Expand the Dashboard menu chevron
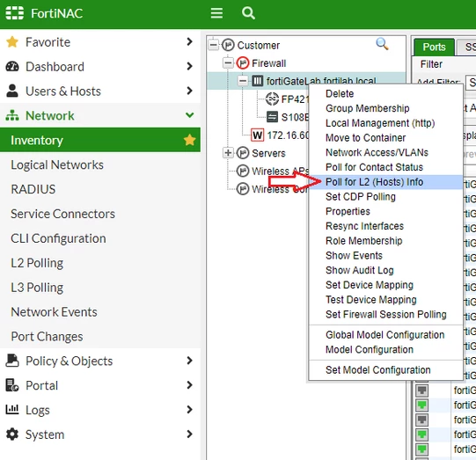The height and width of the screenshot is (460, 476). [190, 66]
